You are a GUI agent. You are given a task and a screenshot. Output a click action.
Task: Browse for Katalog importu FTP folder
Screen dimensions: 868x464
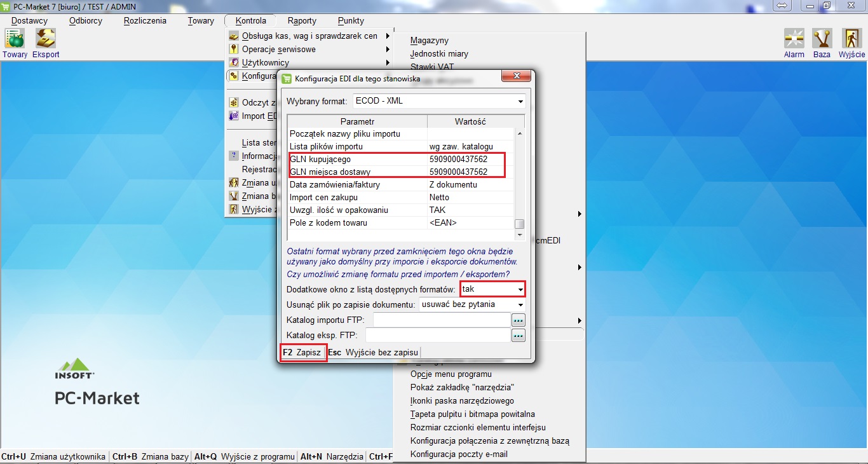coord(519,320)
